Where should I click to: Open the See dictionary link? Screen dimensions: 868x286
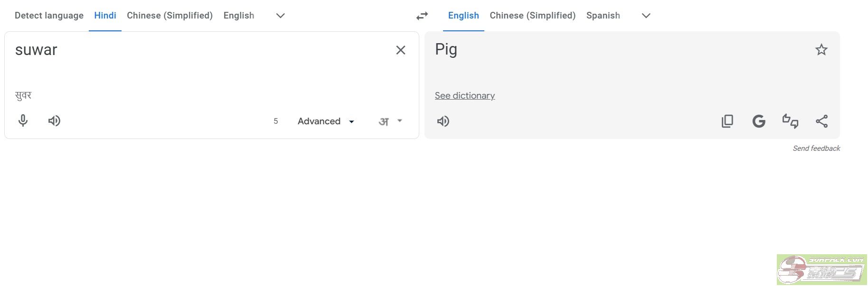(464, 96)
